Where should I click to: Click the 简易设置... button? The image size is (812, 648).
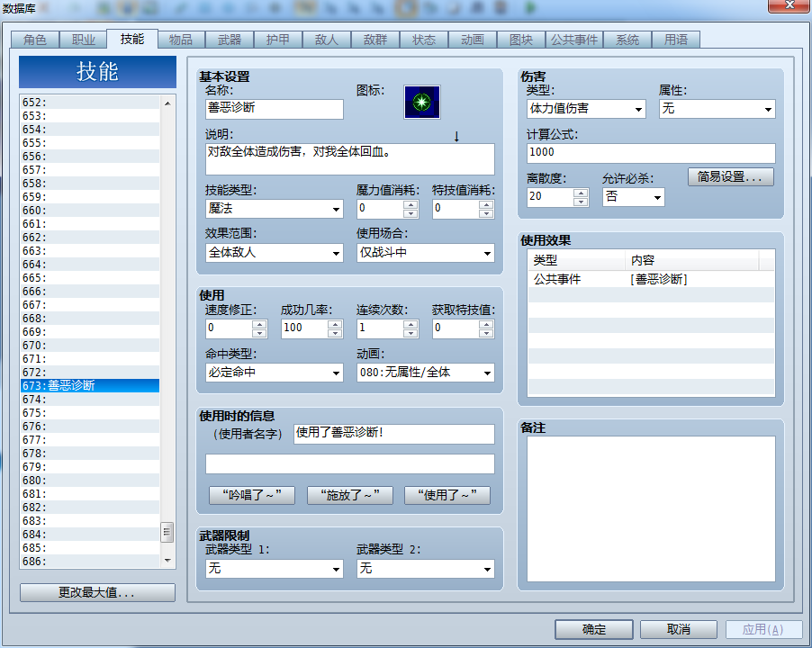[731, 177]
